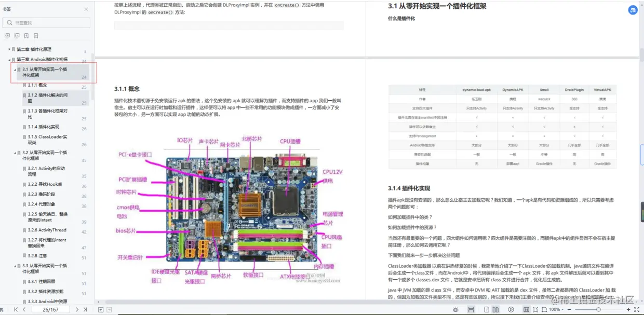Toggle continuous scrolling mode
644x315 pixels.
pyautogui.click(x=471, y=310)
